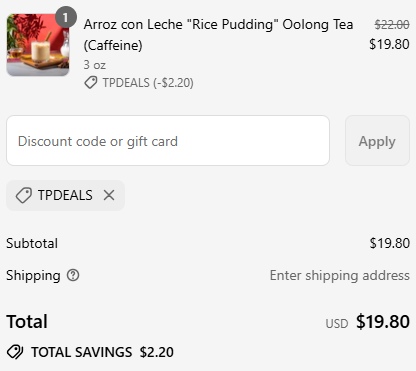Click the discount tag icon beside TPDEALS (-$2.20)
Image resolution: width=416 pixels, height=371 pixels.
click(x=91, y=83)
